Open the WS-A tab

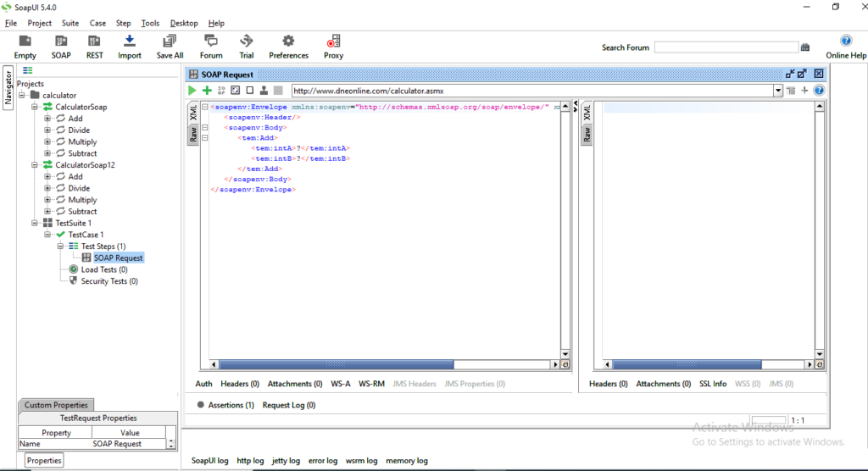coord(341,384)
